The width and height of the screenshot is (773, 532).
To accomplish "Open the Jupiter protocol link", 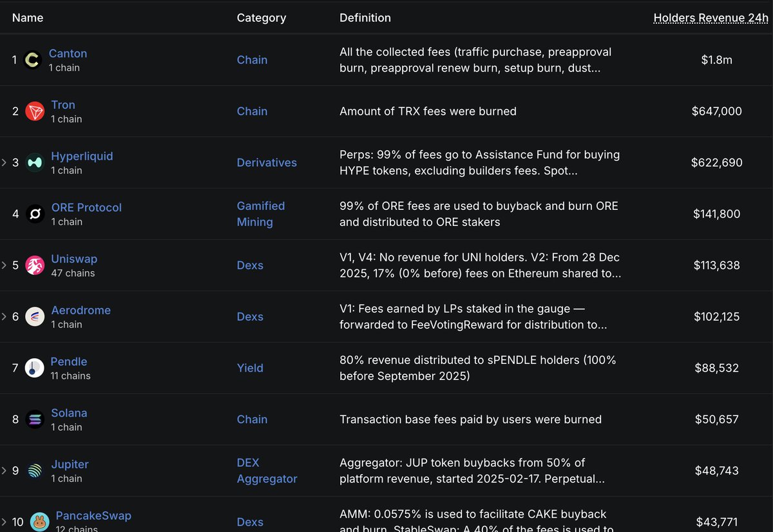I will click(70, 464).
